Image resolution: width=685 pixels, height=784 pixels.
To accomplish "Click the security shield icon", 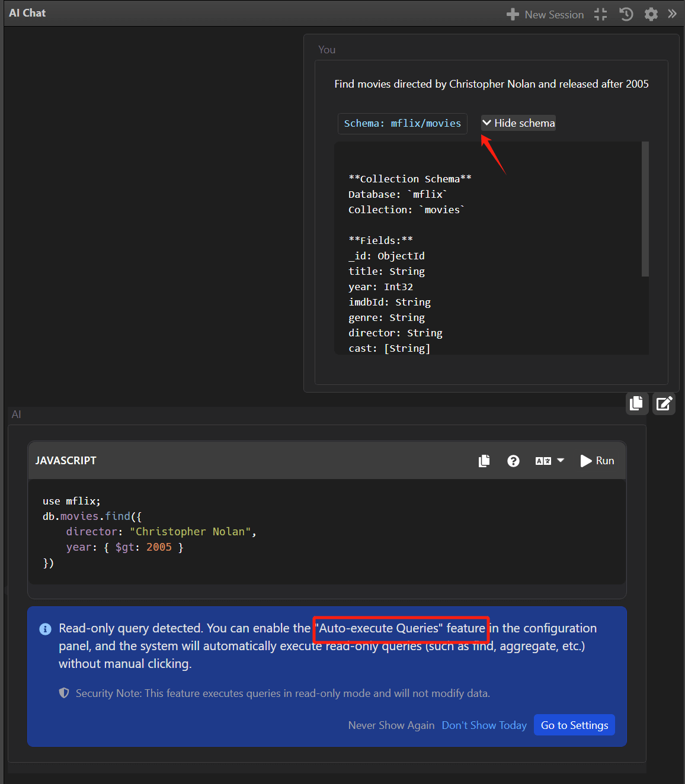I will [x=64, y=693].
